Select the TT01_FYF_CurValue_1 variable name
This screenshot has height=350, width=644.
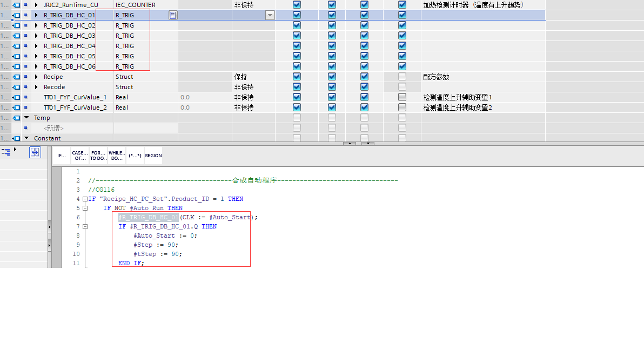tap(75, 97)
